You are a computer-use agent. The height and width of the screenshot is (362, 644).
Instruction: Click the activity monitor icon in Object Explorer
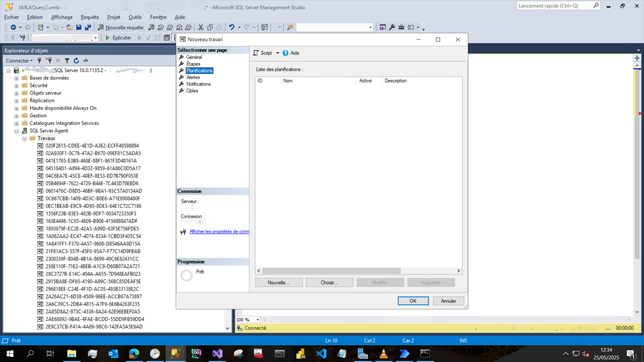pyautogui.click(x=86, y=61)
